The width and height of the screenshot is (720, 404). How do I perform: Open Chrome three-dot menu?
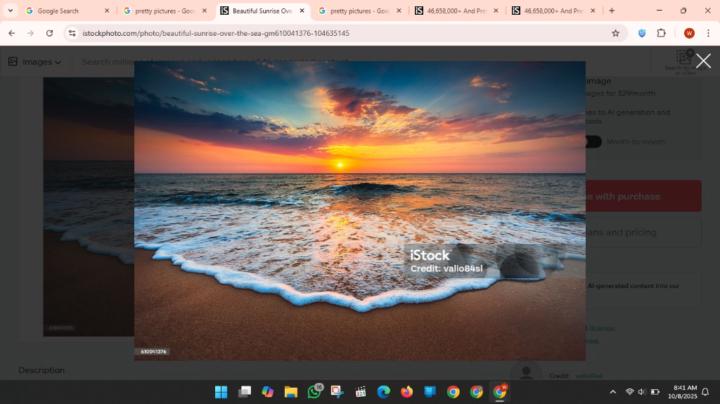pyautogui.click(x=708, y=33)
